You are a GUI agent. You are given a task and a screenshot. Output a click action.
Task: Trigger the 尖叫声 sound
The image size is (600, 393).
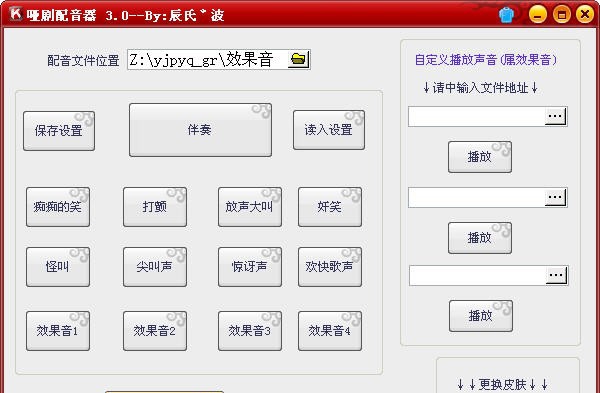pyautogui.click(x=155, y=267)
